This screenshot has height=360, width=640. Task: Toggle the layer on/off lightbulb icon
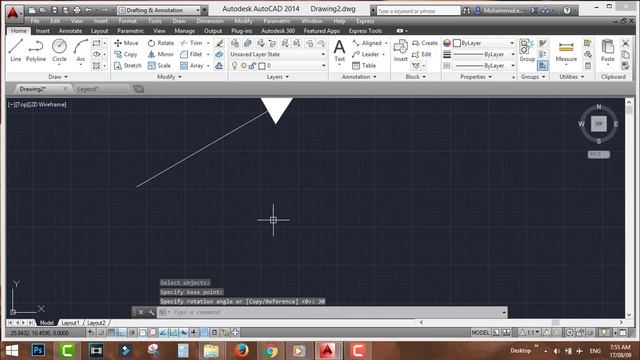[235, 65]
